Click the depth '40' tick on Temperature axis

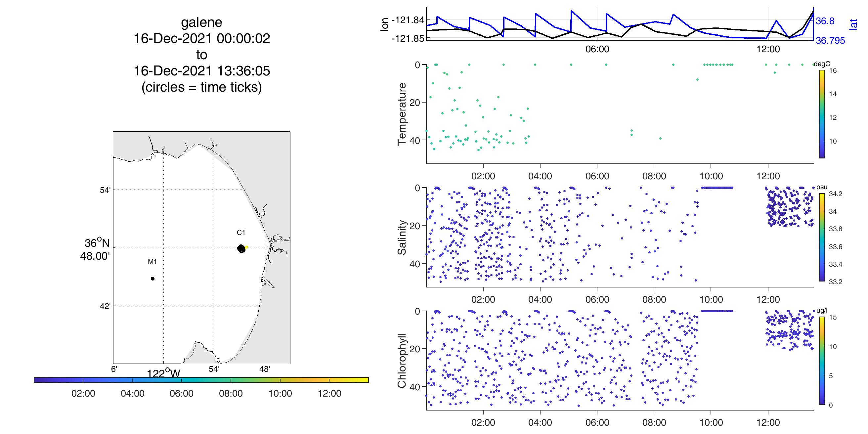[414, 140]
